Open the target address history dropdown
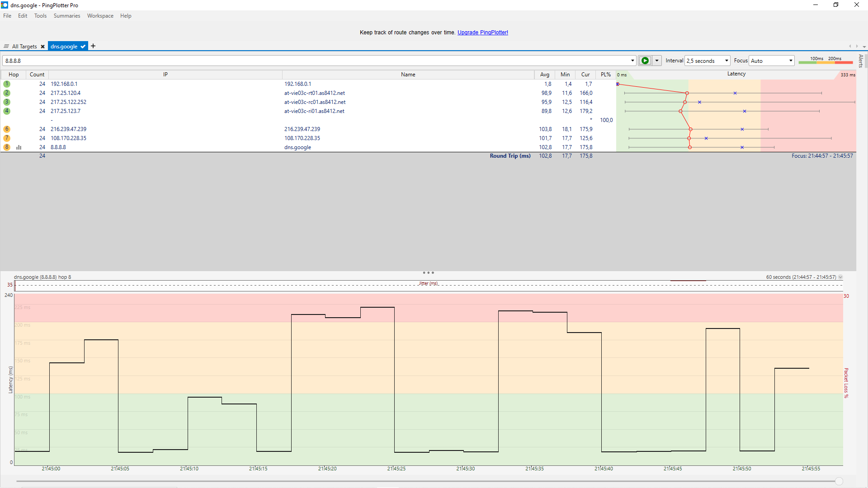 [x=632, y=61]
